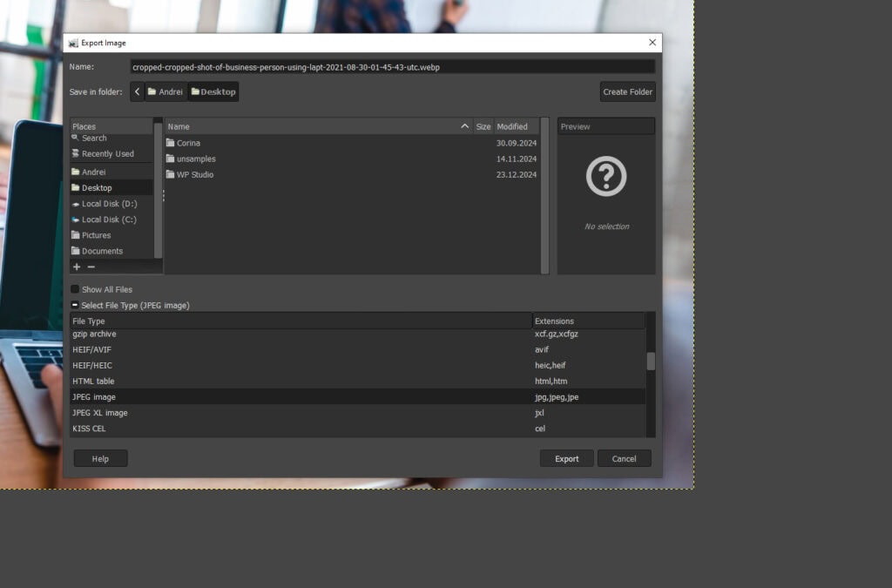Open the WP Studio folder
Viewport: 892px width, 588px height.
[193, 174]
